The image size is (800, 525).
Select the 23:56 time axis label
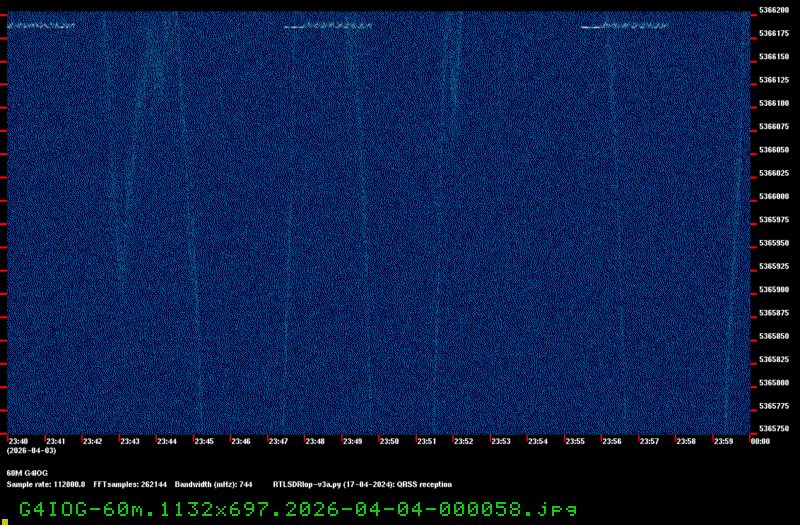[612, 441]
